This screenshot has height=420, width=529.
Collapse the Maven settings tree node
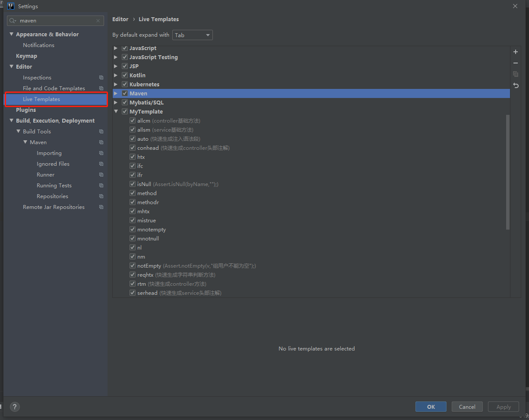(x=25, y=142)
